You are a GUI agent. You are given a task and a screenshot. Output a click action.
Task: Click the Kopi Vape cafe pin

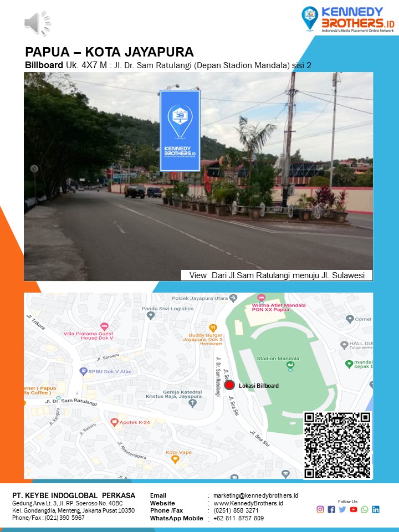pos(176,459)
